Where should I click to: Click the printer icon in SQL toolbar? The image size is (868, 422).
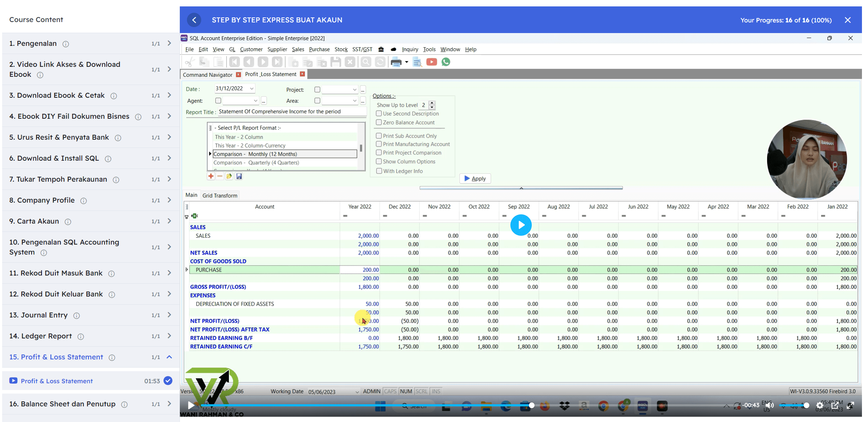pos(396,63)
